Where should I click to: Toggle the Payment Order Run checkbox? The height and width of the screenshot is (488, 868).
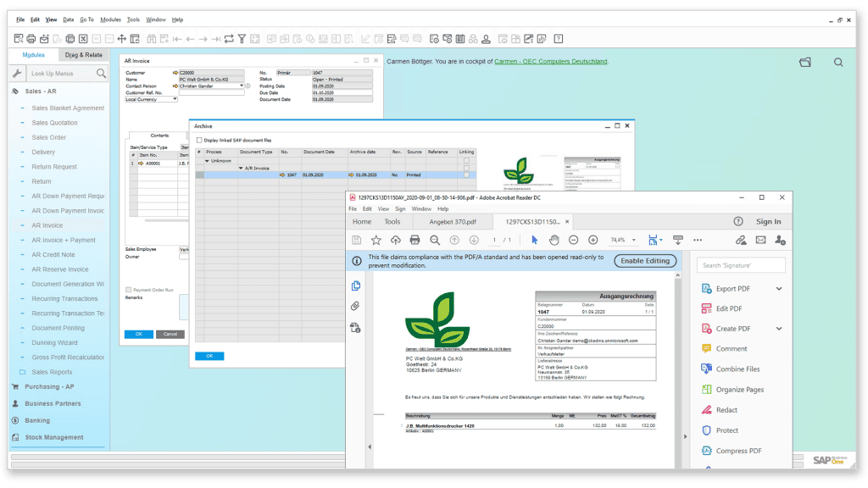(129, 290)
